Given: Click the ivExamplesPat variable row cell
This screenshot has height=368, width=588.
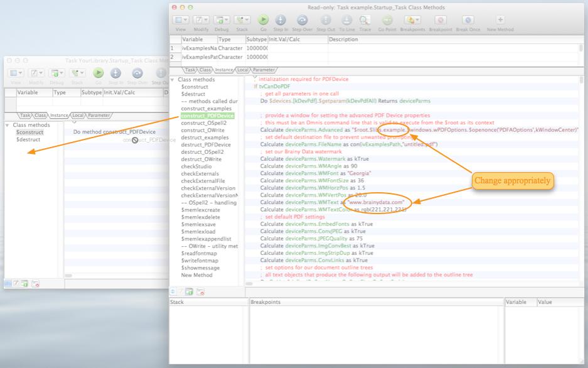Looking at the screenshot, I should coord(199,57).
